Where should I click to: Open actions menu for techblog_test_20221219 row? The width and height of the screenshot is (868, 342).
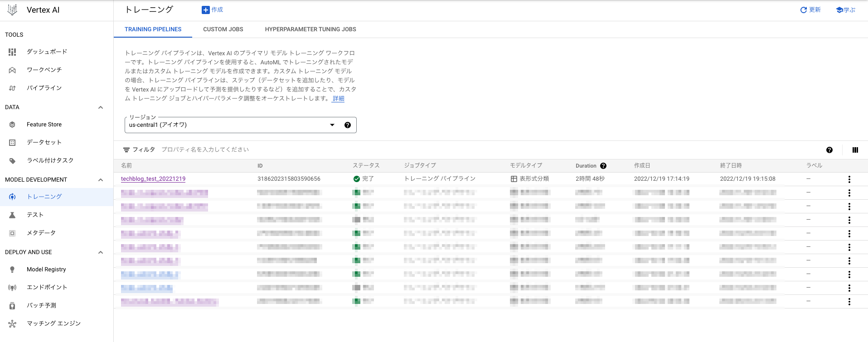[x=849, y=179]
